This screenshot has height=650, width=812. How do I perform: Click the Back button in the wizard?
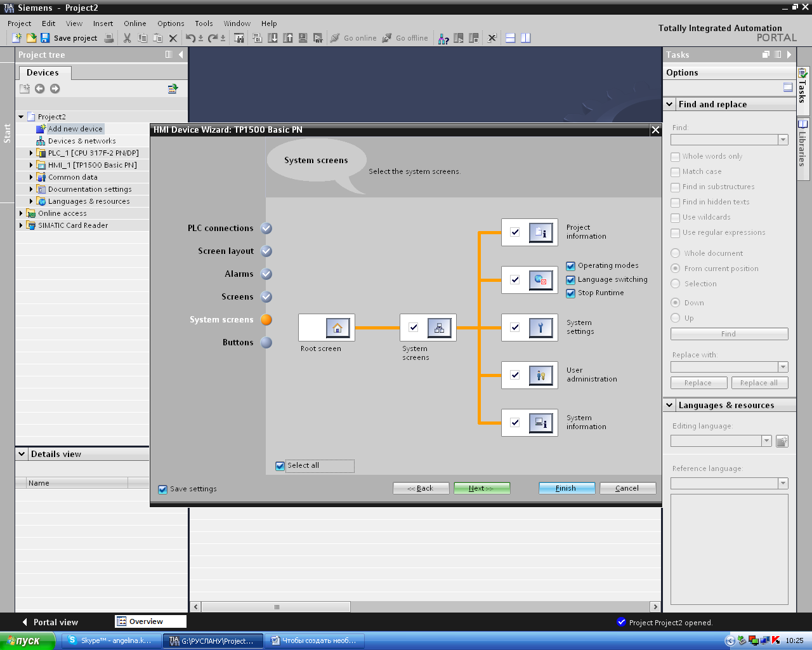tap(421, 488)
